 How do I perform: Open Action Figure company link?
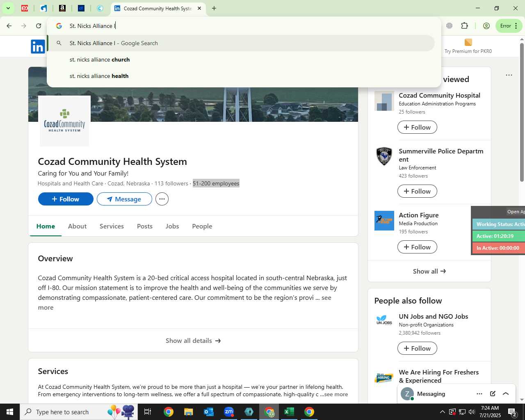[x=419, y=215]
